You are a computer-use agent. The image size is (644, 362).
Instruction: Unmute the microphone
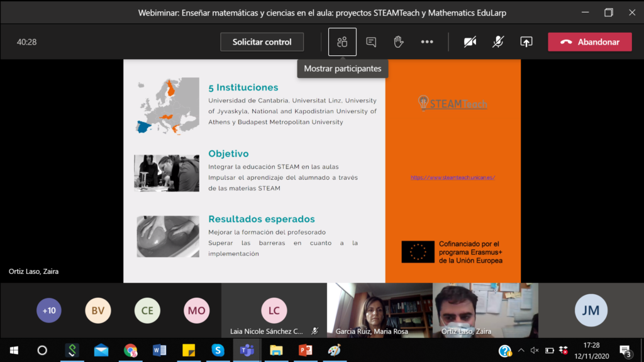pos(498,42)
